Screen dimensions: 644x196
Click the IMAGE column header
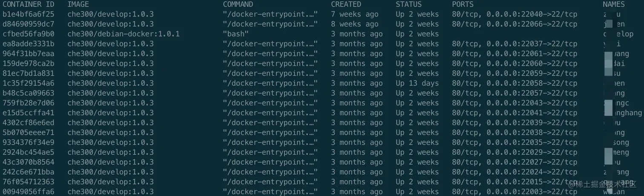click(x=78, y=4)
